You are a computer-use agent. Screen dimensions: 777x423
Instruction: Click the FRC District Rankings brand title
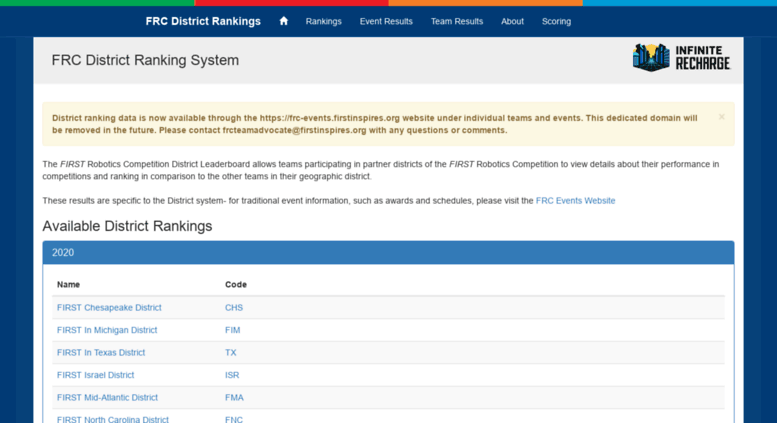point(203,21)
